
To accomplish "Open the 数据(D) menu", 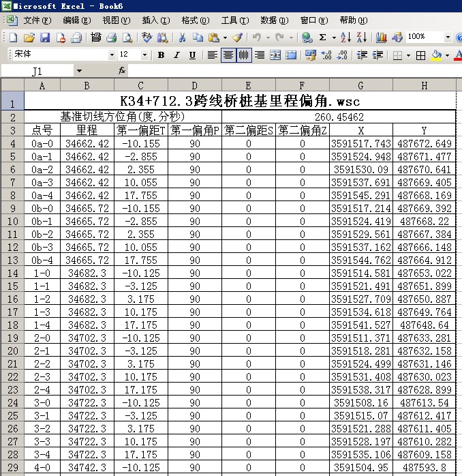I will coord(274,20).
